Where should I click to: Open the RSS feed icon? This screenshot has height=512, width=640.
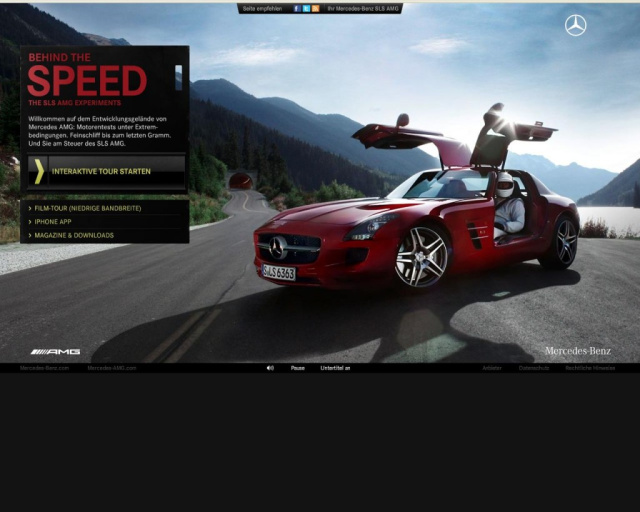[x=315, y=8]
